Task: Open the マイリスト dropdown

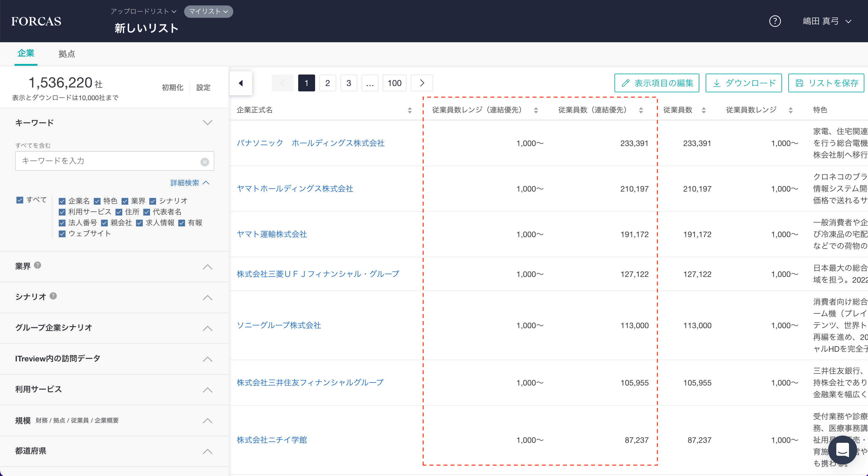Action: pos(208,11)
